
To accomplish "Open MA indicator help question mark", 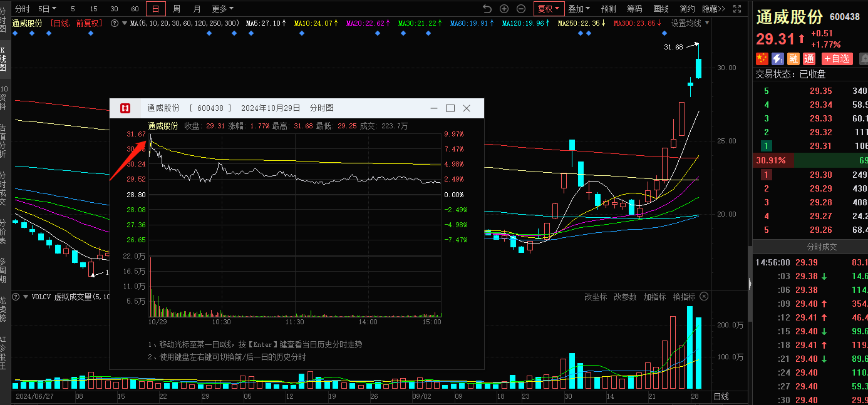I will tap(115, 23).
